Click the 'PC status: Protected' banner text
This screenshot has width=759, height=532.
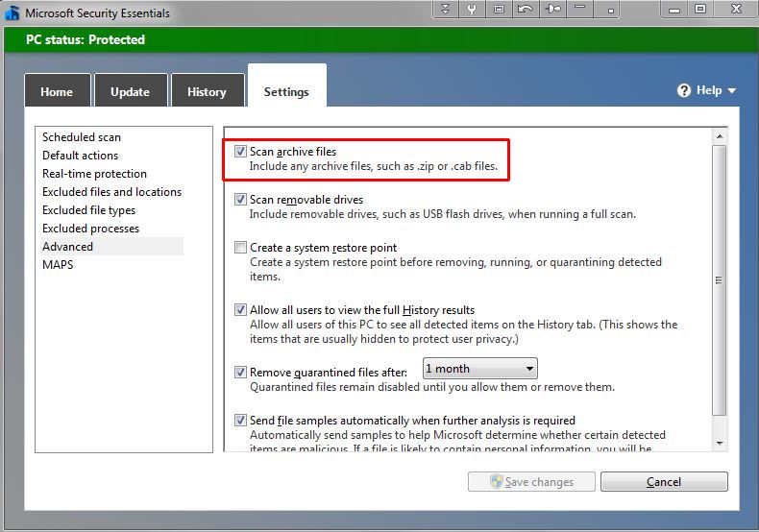86,39
